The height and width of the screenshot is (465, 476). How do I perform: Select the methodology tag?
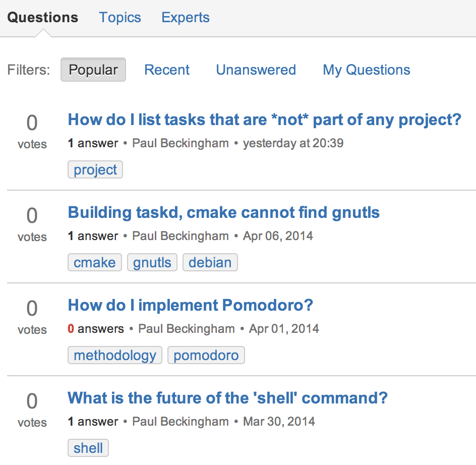click(115, 355)
